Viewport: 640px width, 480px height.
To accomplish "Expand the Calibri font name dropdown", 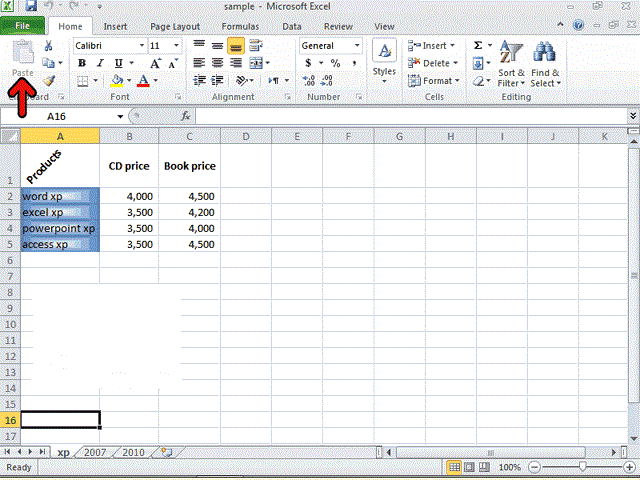I will [x=142, y=45].
